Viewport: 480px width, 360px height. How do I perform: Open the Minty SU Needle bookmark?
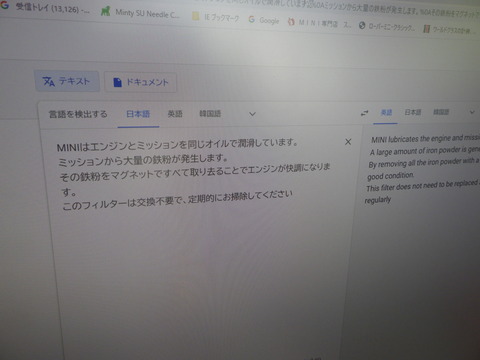(141, 13)
